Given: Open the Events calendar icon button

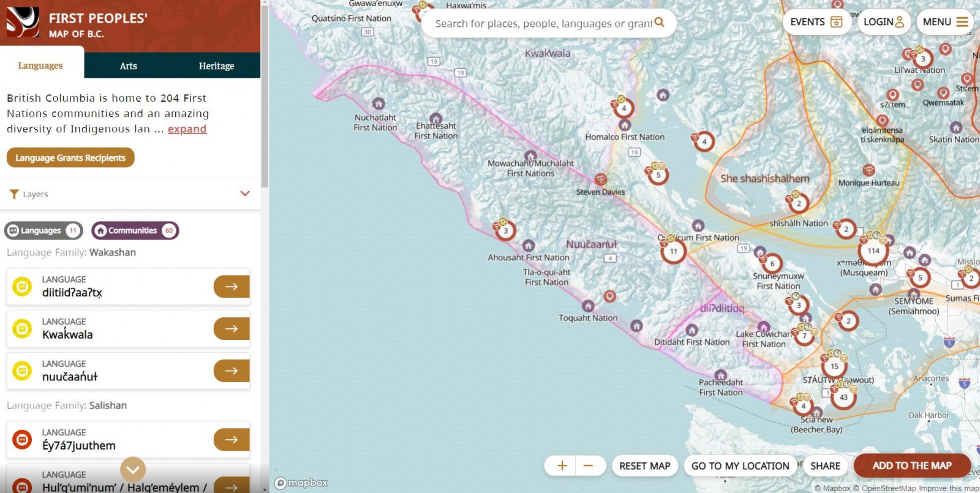Looking at the screenshot, I should point(836,22).
